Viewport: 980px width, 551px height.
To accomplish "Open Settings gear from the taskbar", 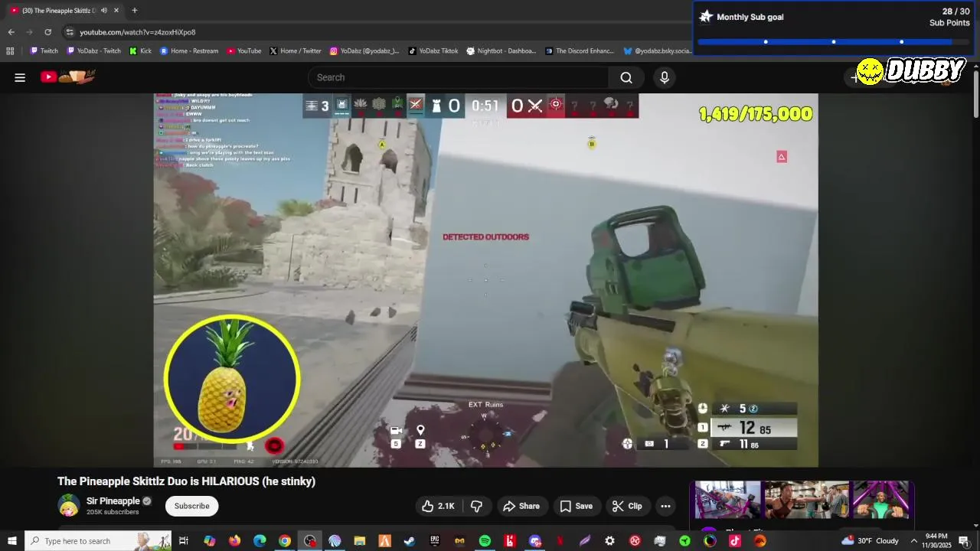I will [x=609, y=541].
